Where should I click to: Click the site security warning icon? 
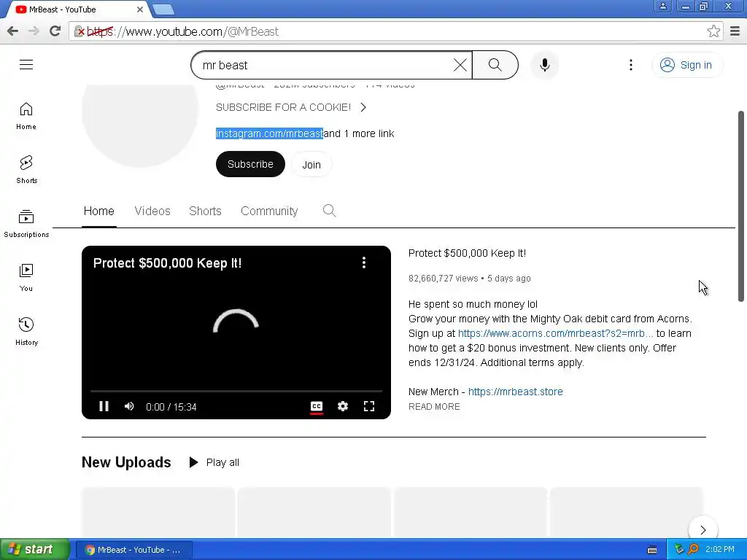point(80,31)
